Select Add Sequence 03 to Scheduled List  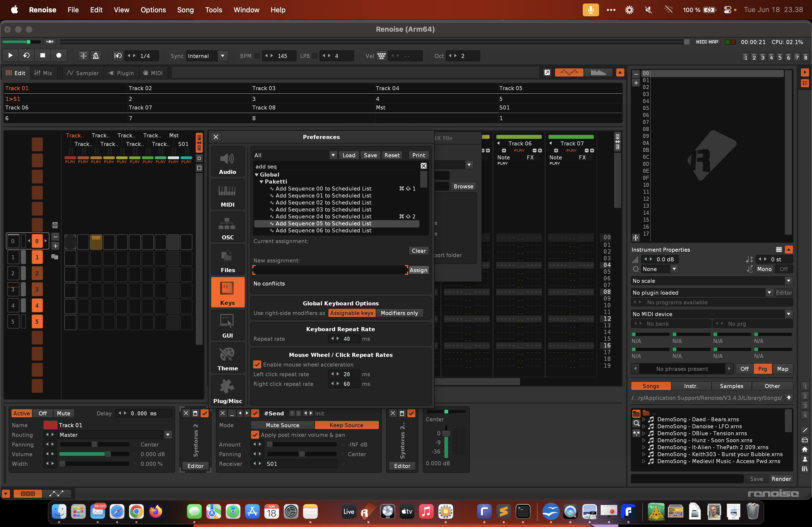pos(323,209)
